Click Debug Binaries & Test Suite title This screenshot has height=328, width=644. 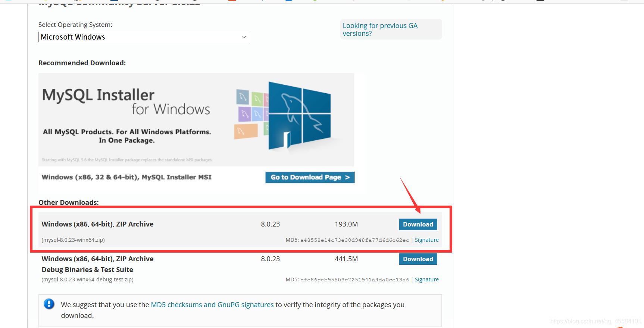point(87,269)
